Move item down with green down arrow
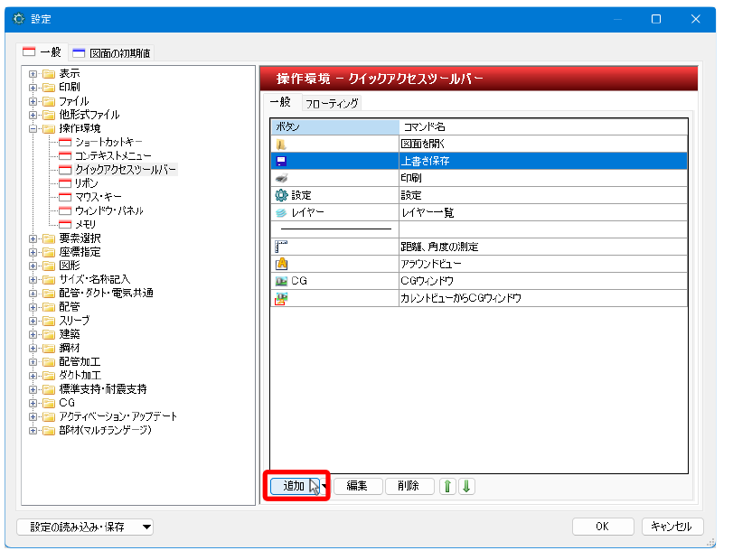 coord(466,486)
